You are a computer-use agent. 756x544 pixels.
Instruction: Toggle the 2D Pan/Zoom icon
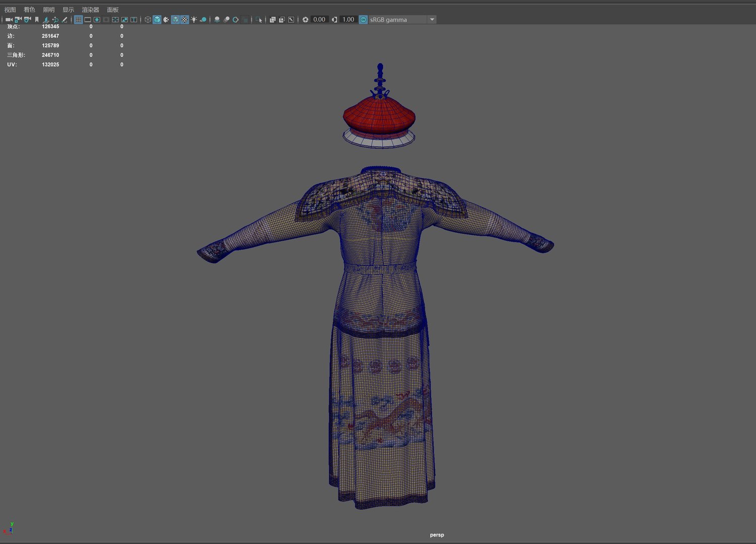[55, 20]
